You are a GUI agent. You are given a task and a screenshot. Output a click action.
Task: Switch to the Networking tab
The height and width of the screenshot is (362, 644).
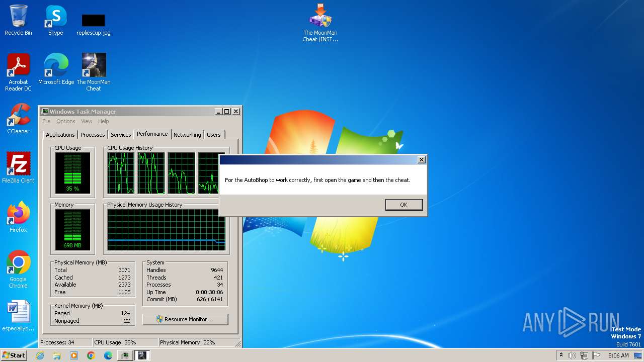coord(187,135)
